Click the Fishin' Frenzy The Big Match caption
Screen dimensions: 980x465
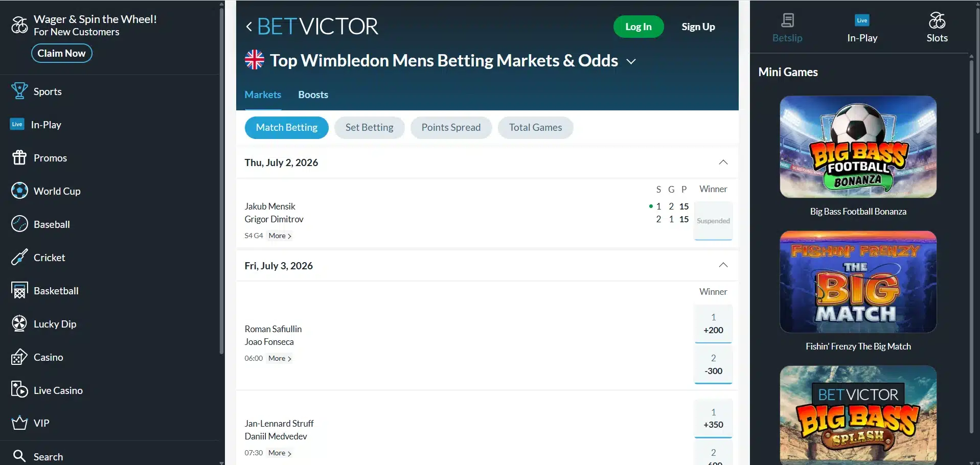[858, 346]
